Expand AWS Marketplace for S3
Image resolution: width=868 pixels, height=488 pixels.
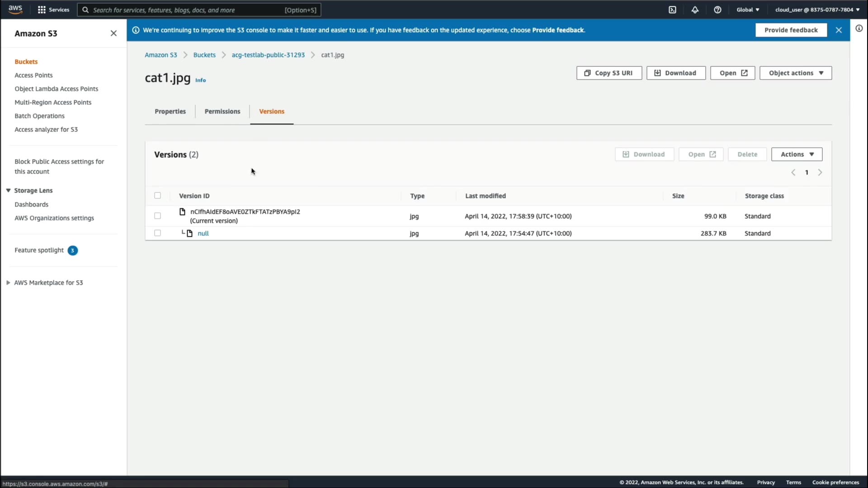(8, 283)
